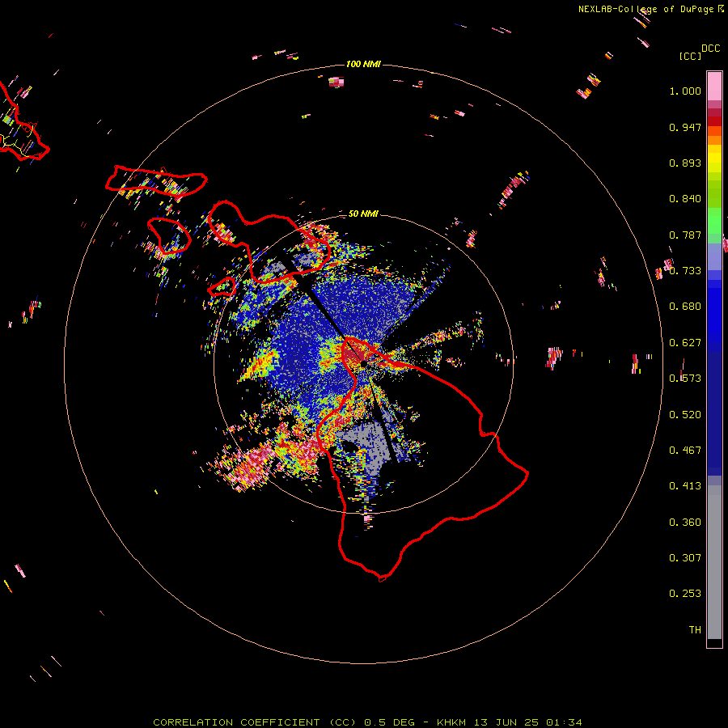Click the 50 NMI range ring label
Image resolution: width=728 pixels, height=728 pixels.
pyautogui.click(x=363, y=214)
